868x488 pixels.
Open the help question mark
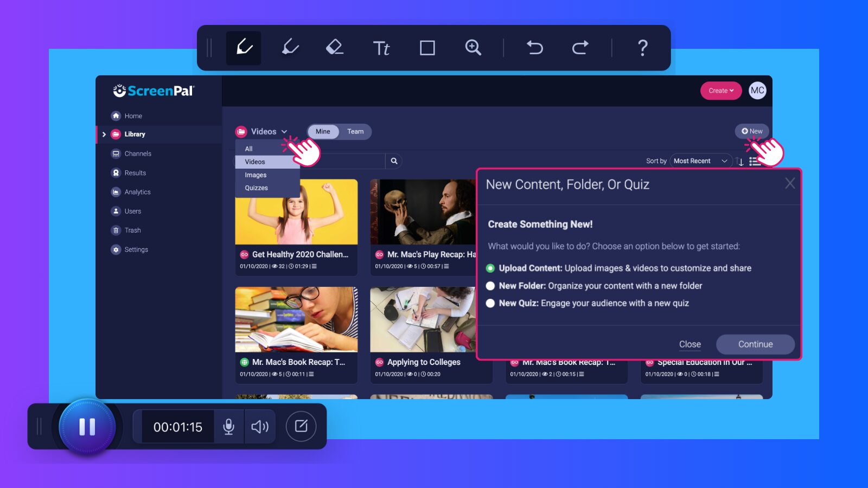pos(642,48)
